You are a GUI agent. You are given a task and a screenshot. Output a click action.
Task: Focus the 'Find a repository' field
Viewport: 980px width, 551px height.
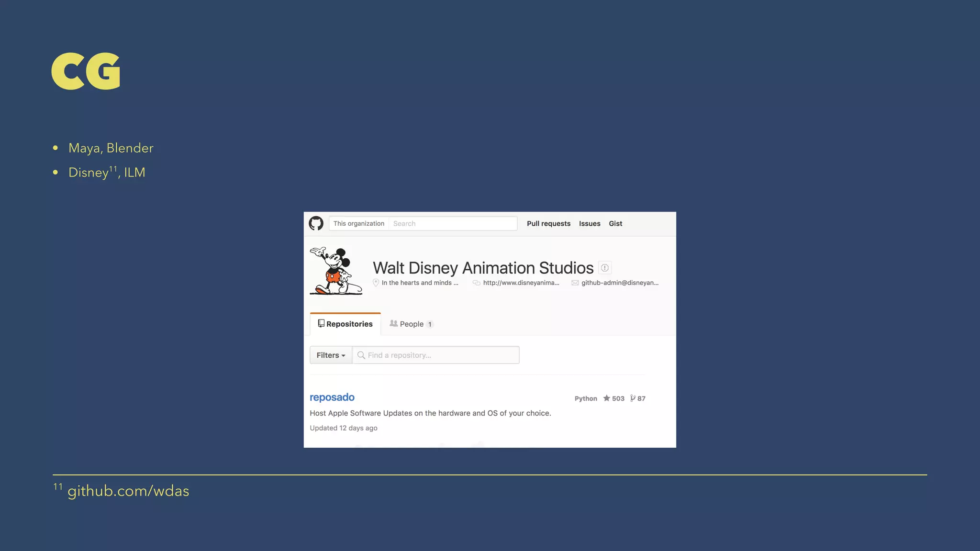(436, 355)
